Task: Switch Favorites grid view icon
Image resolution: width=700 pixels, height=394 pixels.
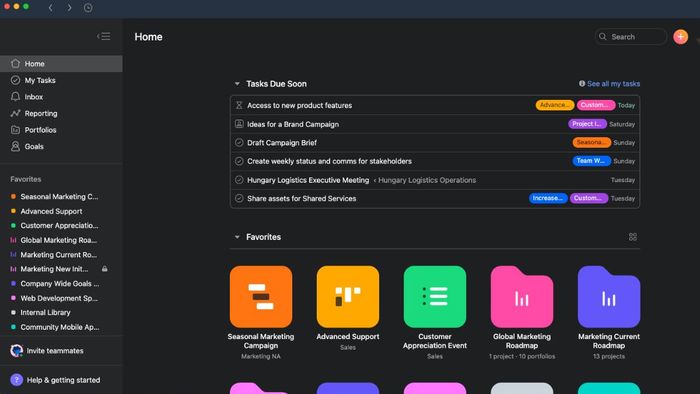Action: pyautogui.click(x=633, y=237)
